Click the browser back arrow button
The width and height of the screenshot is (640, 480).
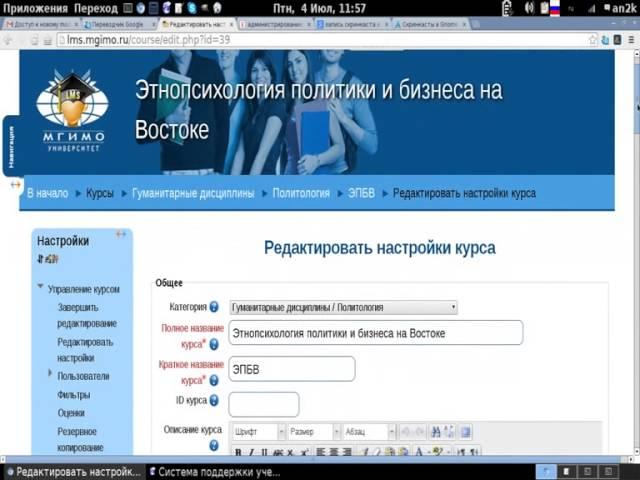[8, 40]
